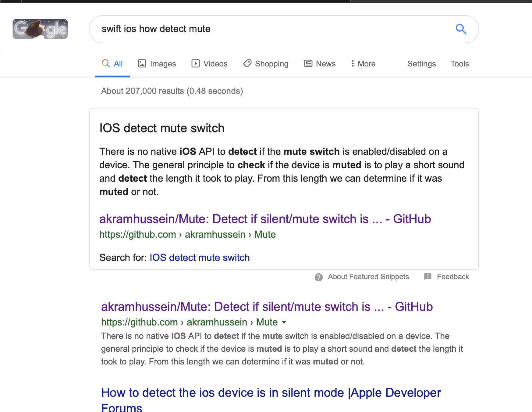Click the three-dot icon beside More
Image resolution: width=532 pixels, height=412 pixels.
(x=353, y=63)
